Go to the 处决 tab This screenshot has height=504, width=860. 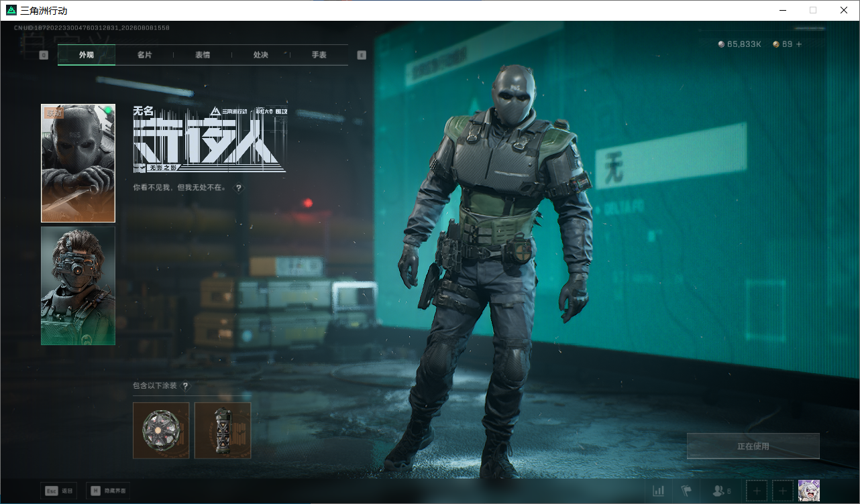(x=261, y=55)
